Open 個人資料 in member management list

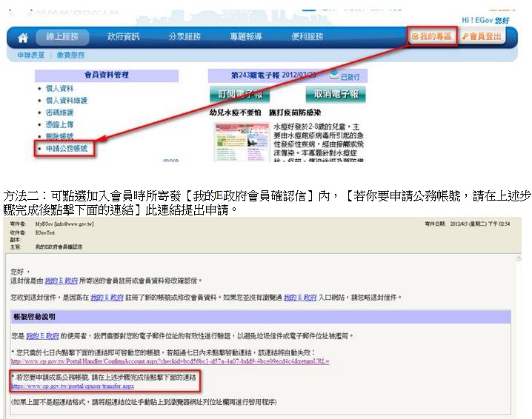60,89
